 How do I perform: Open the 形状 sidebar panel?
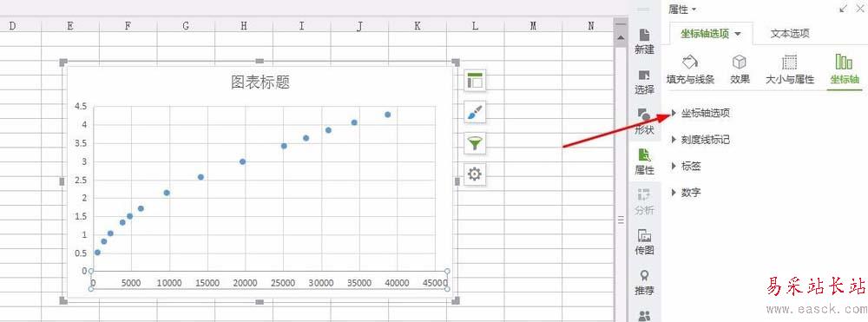644,122
